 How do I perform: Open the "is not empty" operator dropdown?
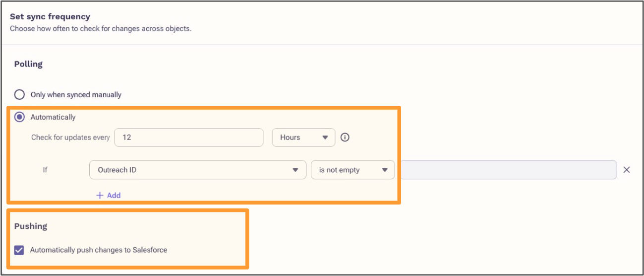[353, 170]
